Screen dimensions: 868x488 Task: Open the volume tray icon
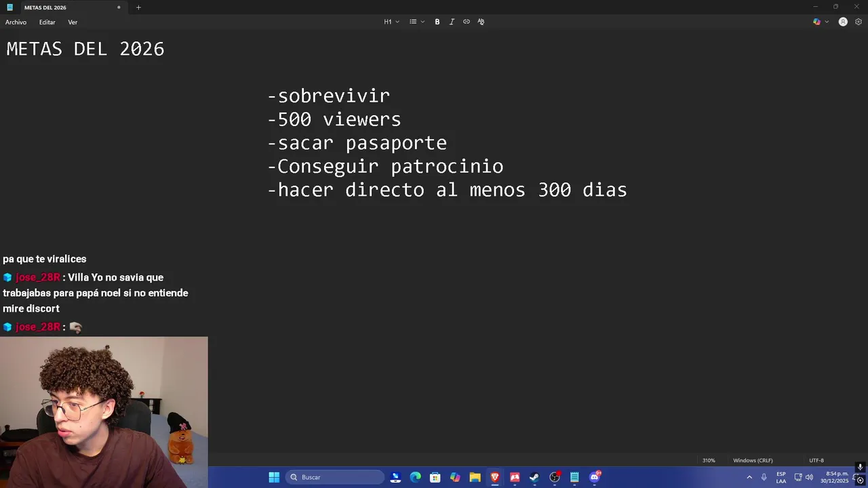[809, 477]
